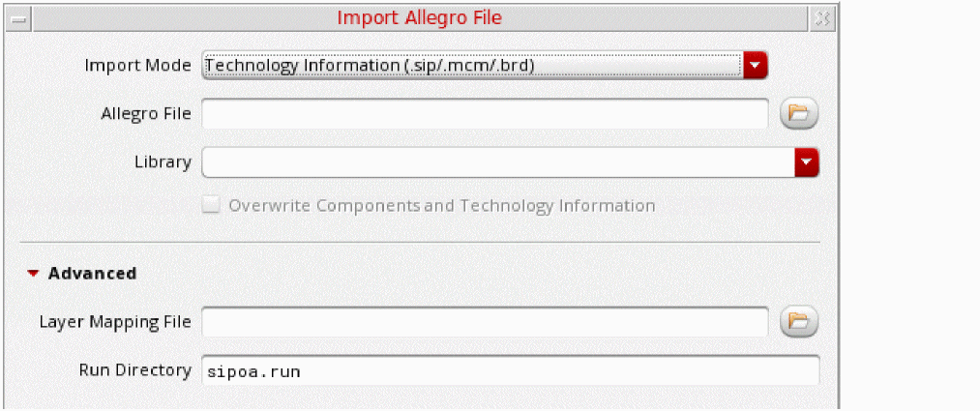
Task: Click the red arrow on Import Mode
Action: [x=756, y=66]
